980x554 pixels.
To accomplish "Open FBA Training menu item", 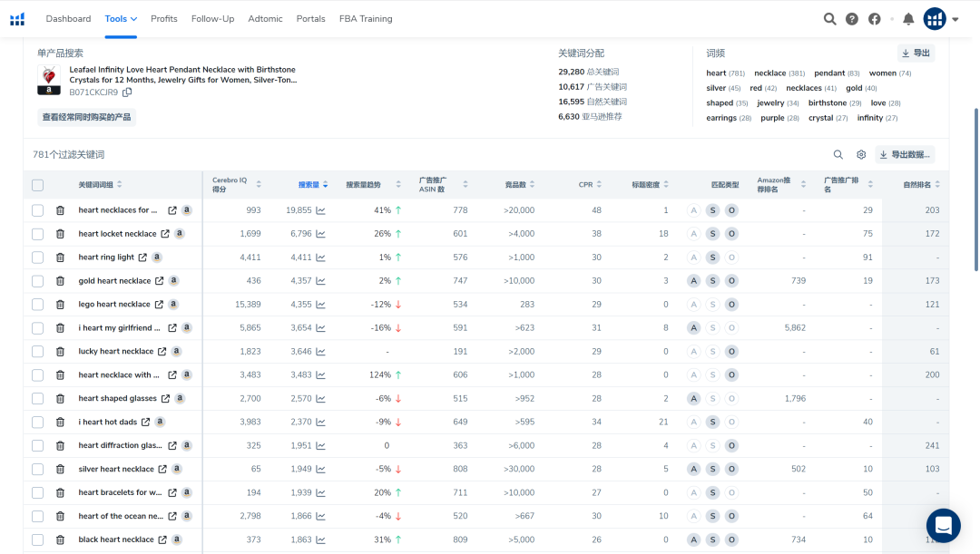I will 366,19.
